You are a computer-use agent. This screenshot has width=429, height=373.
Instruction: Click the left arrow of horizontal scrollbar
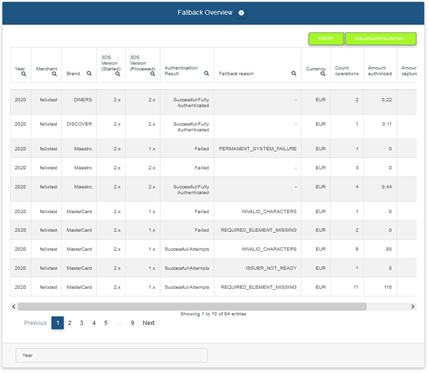(14, 307)
